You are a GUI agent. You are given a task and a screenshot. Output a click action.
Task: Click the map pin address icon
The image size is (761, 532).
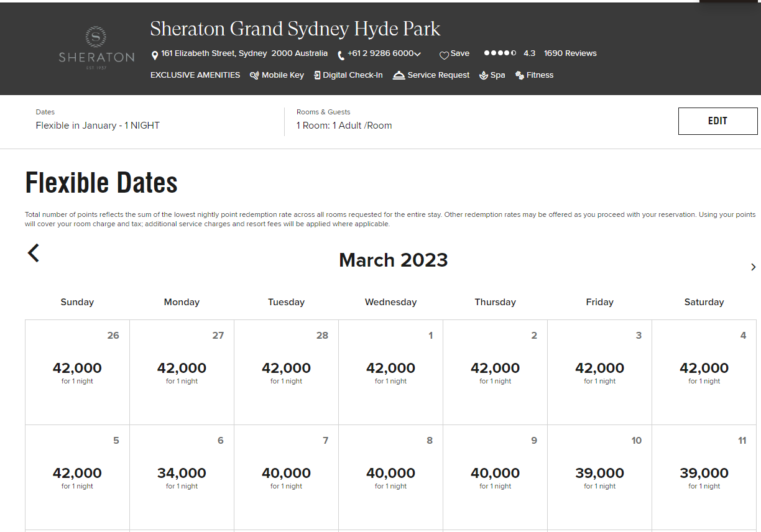tap(155, 55)
